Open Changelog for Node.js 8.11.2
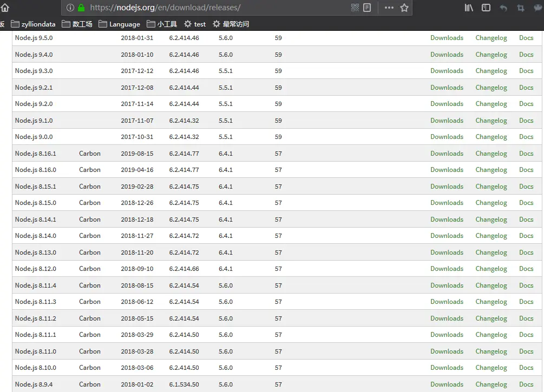This screenshot has width=544, height=392. tap(491, 318)
